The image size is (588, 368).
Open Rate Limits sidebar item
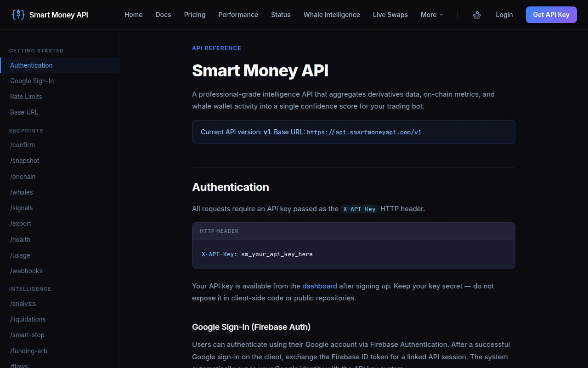60,97
